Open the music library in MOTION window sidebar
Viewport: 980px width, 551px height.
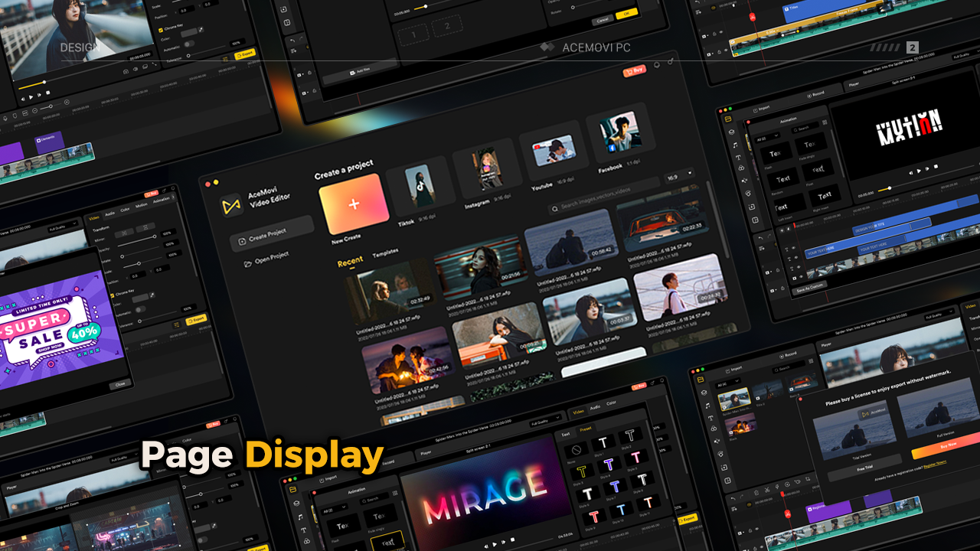tap(735, 145)
